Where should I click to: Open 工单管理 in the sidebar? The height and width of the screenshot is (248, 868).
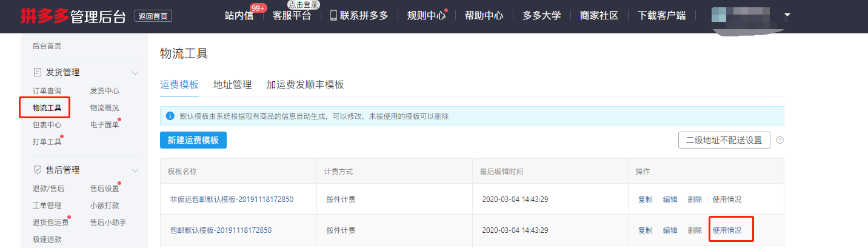47,206
